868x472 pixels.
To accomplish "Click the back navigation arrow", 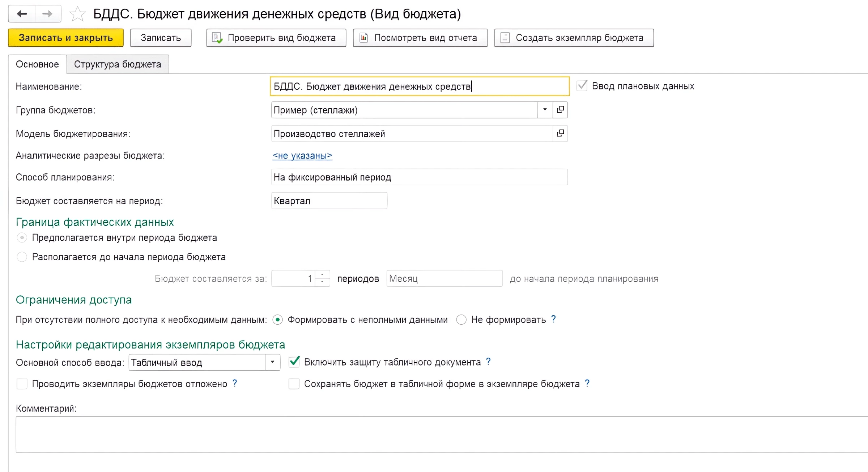I will [22, 14].
